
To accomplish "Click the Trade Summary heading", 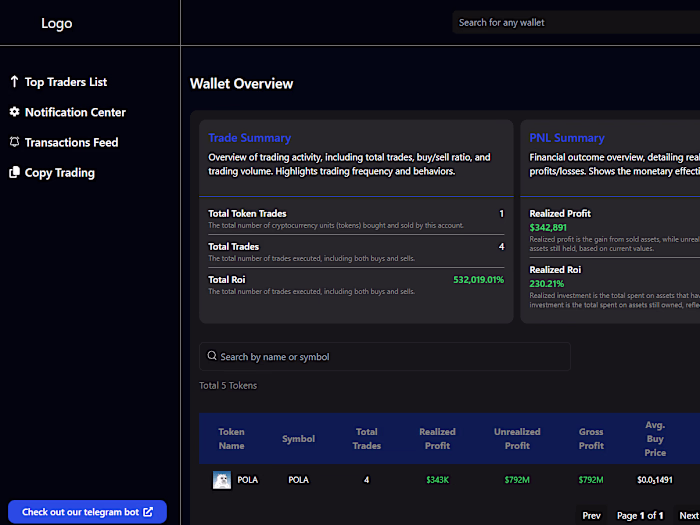I will 250,138.
